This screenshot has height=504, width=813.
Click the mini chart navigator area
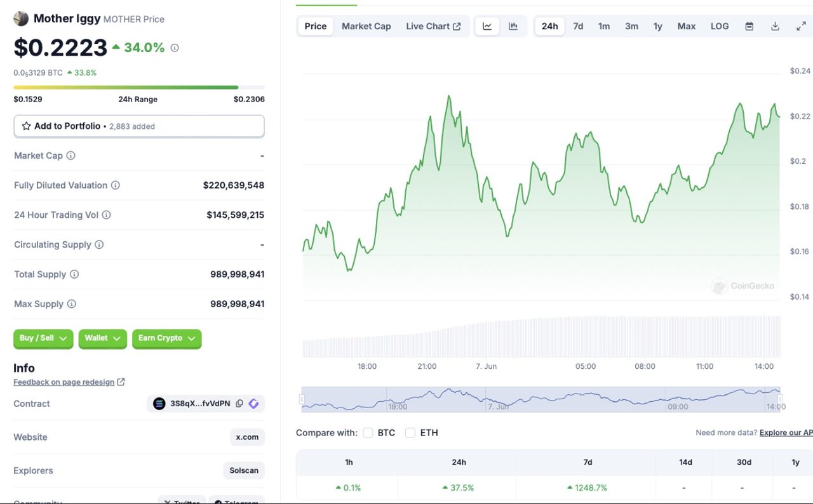tap(541, 399)
